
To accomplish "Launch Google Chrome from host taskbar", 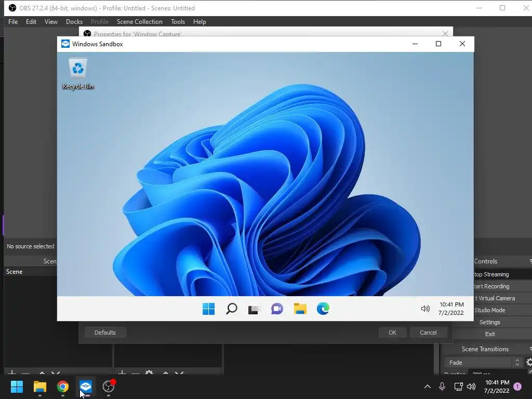I will tap(63, 387).
